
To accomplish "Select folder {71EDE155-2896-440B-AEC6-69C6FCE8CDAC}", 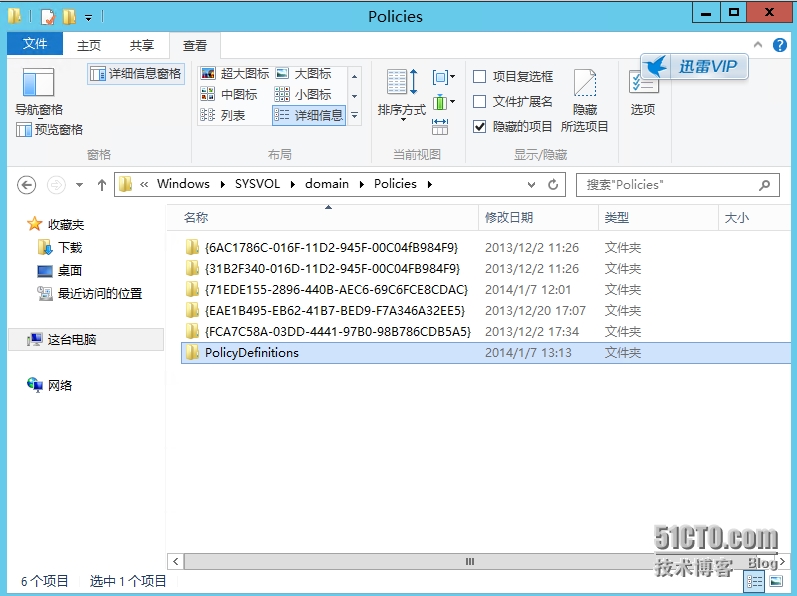I will (335, 290).
